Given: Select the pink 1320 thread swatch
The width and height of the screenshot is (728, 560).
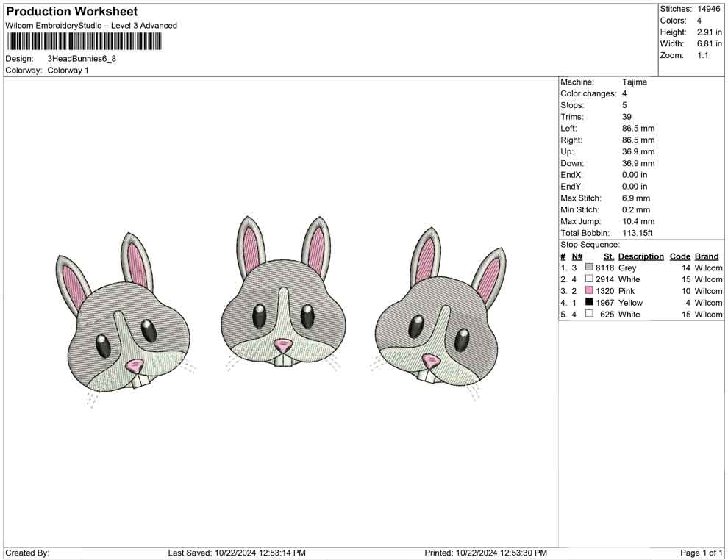Looking at the screenshot, I should [x=589, y=291].
